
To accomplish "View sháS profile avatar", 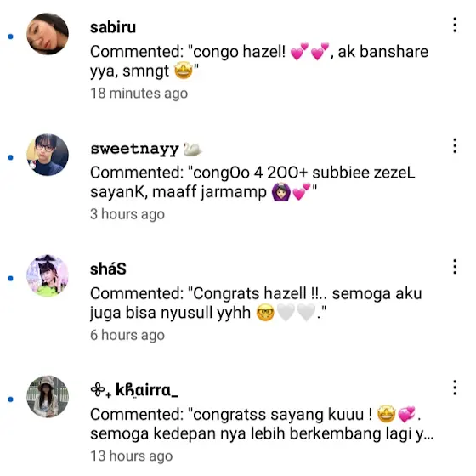I will [48, 275].
